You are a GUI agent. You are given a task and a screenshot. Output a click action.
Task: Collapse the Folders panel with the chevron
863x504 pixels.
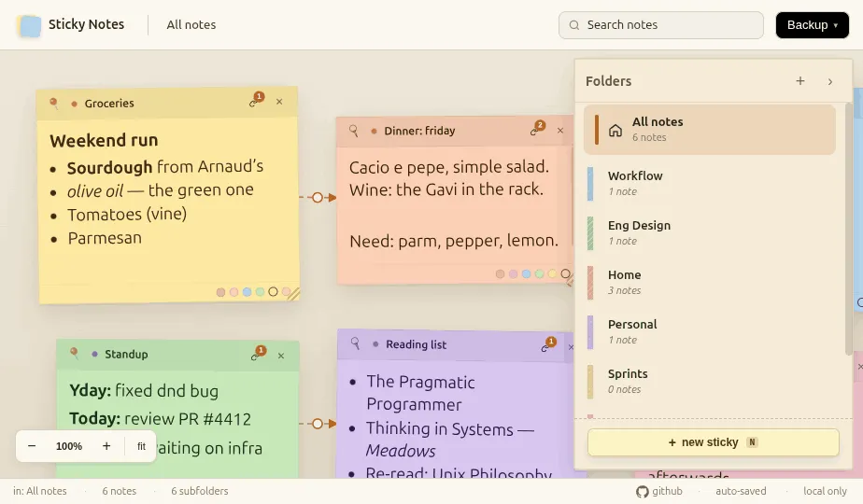click(830, 81)
